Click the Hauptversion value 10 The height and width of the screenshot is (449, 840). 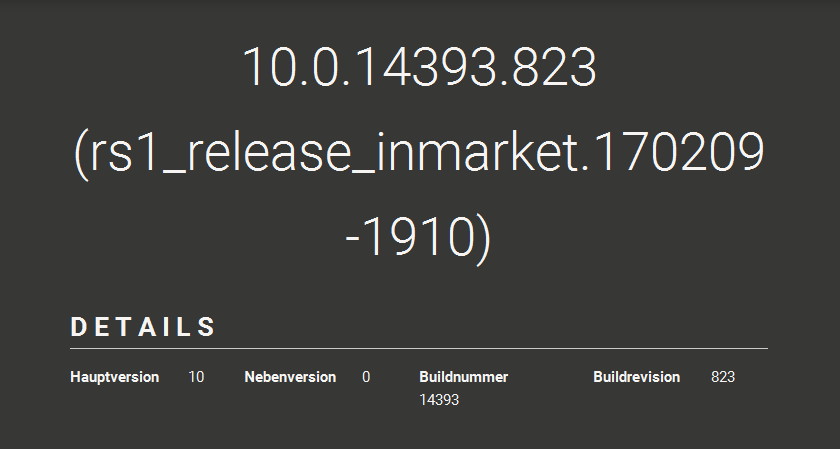196,377
